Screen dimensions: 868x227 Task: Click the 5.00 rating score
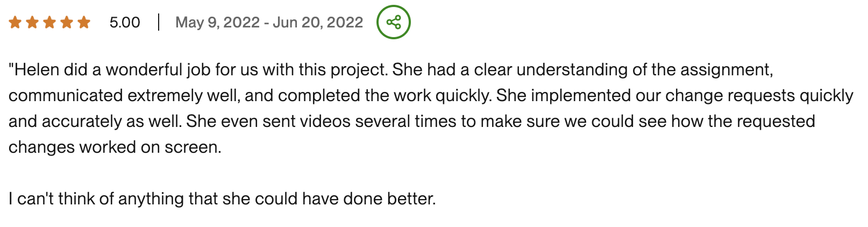coord(125,23)
